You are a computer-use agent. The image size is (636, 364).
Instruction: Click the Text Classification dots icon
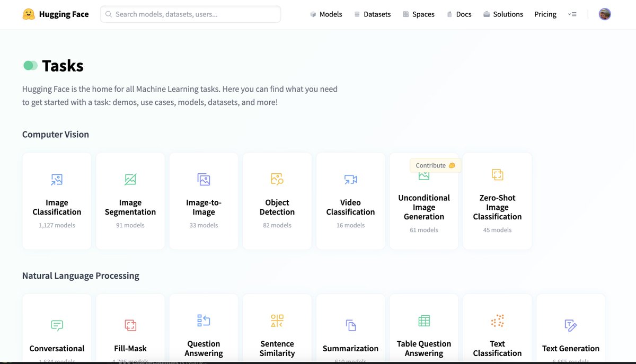click(x=497, y=321)
